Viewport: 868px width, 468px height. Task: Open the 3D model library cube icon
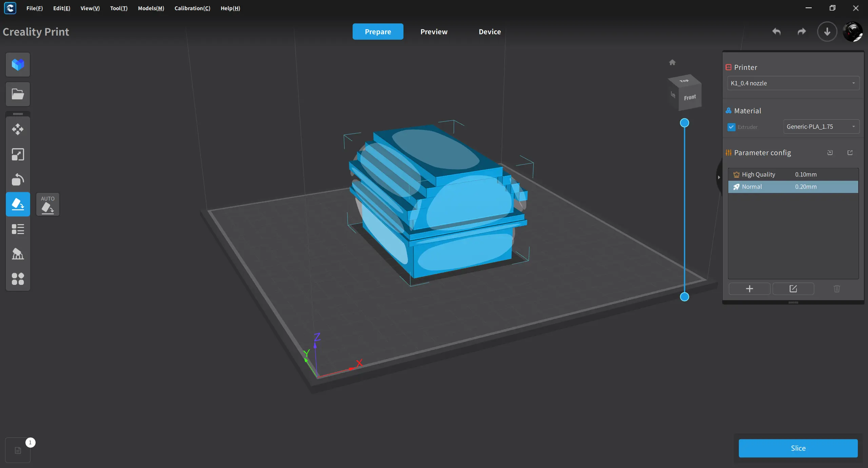[18, 64]
